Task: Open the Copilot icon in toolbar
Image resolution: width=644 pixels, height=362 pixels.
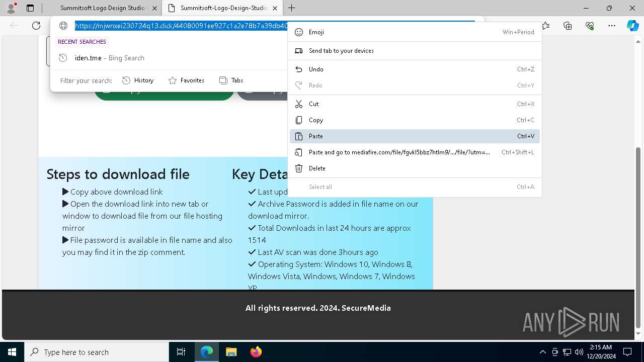Action: point(632,26)
